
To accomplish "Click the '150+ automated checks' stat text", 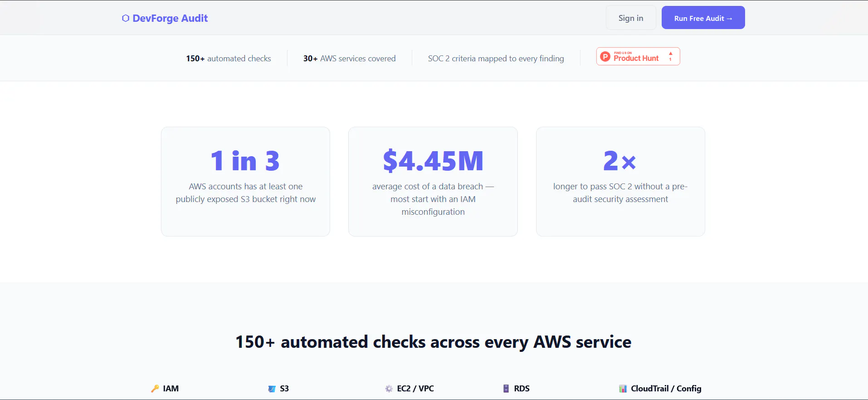I will (229, 59).
